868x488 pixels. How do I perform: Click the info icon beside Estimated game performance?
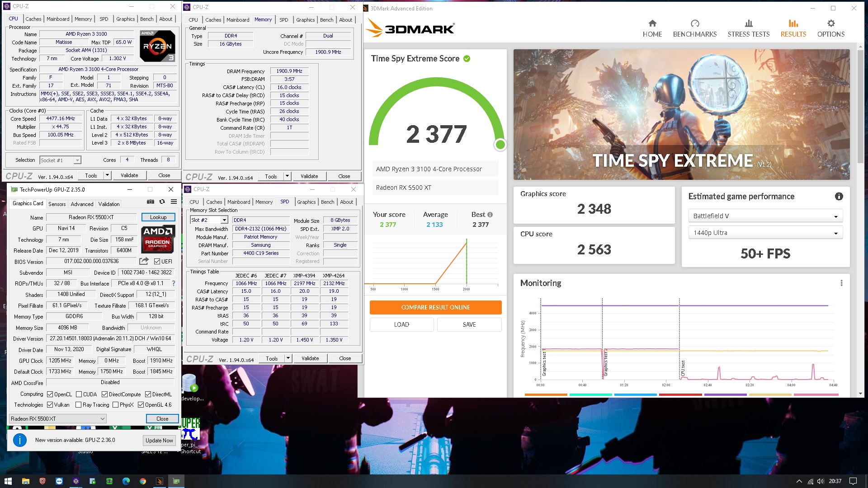click(839, 197)
